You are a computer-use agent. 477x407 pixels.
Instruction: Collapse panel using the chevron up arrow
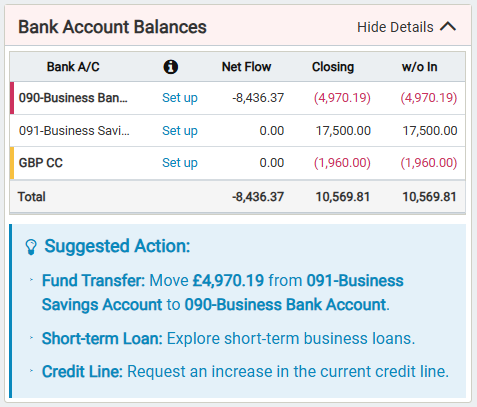coord(448,27)
